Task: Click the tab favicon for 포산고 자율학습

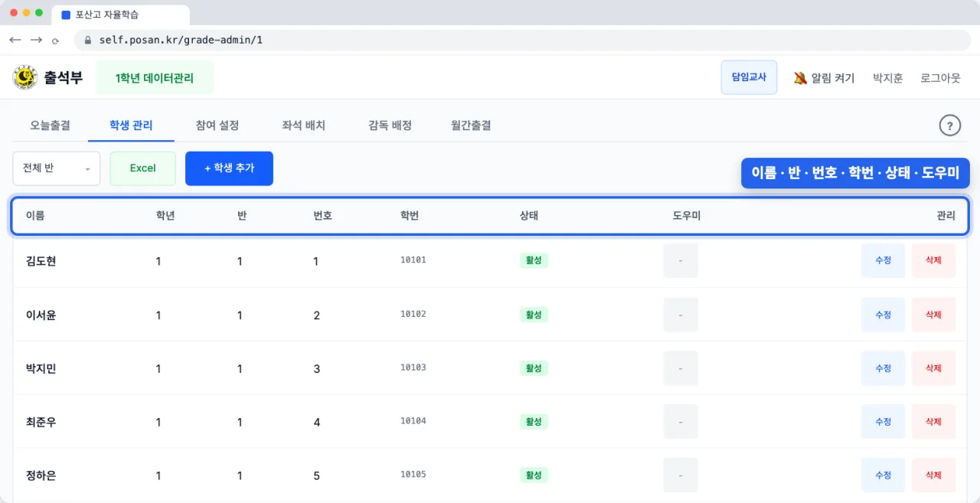Action: 66,15
